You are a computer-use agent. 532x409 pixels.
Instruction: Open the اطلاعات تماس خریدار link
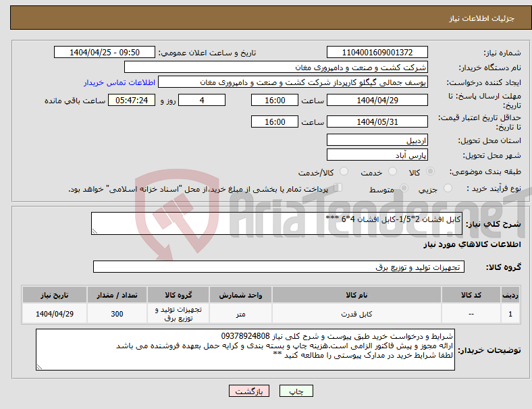119,82
